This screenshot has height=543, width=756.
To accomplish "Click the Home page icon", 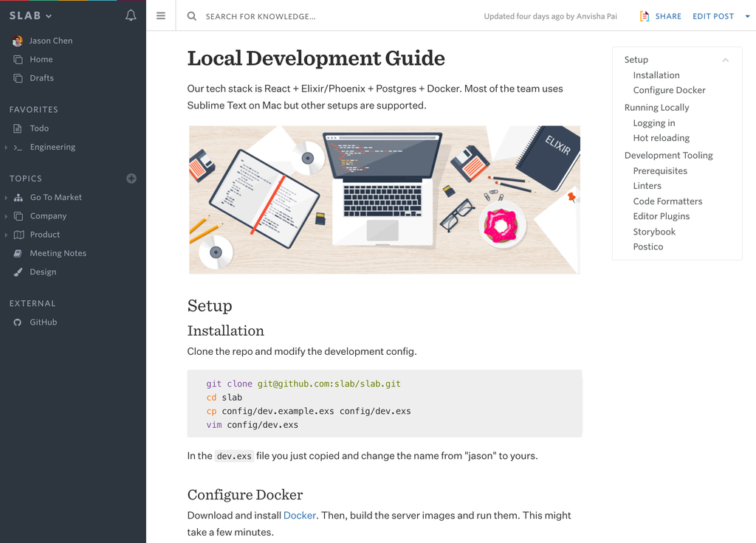I will pos(18,60).
